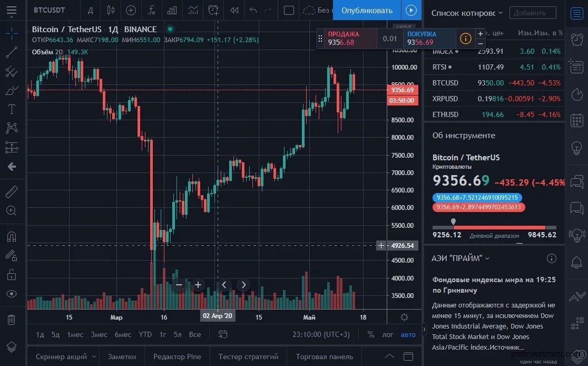Toggle the lock drawings icon

12,274
